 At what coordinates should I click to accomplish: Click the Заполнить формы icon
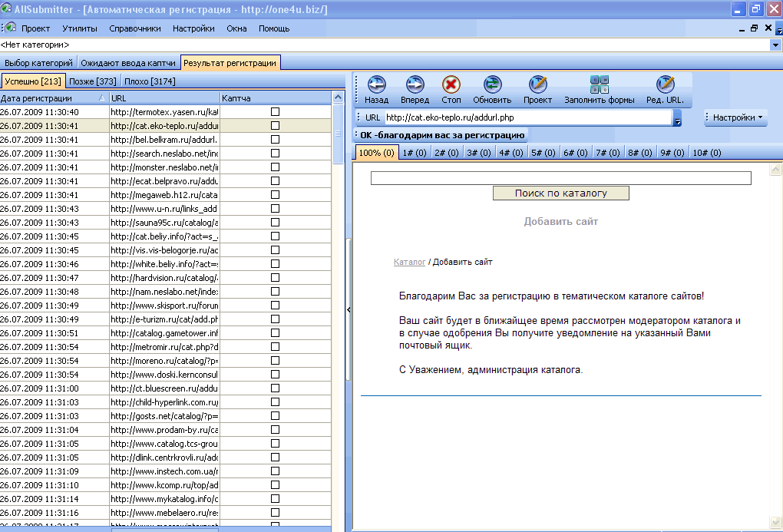click(599, 84)
